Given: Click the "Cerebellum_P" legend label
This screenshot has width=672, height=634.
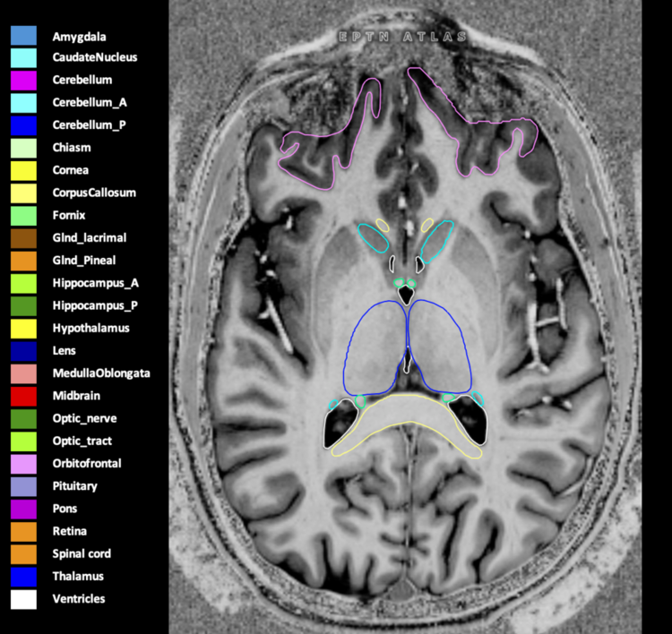Looking at the screenshot, I should 89,125.
